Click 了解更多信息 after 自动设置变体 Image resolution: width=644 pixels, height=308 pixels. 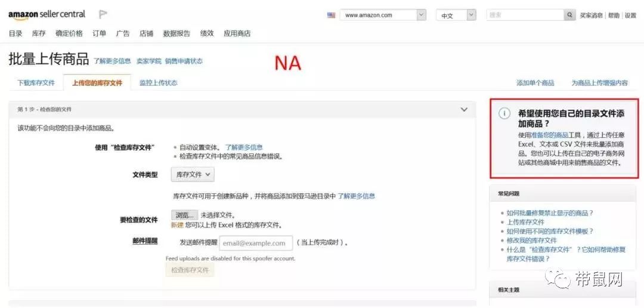click(x=243, y=147)
